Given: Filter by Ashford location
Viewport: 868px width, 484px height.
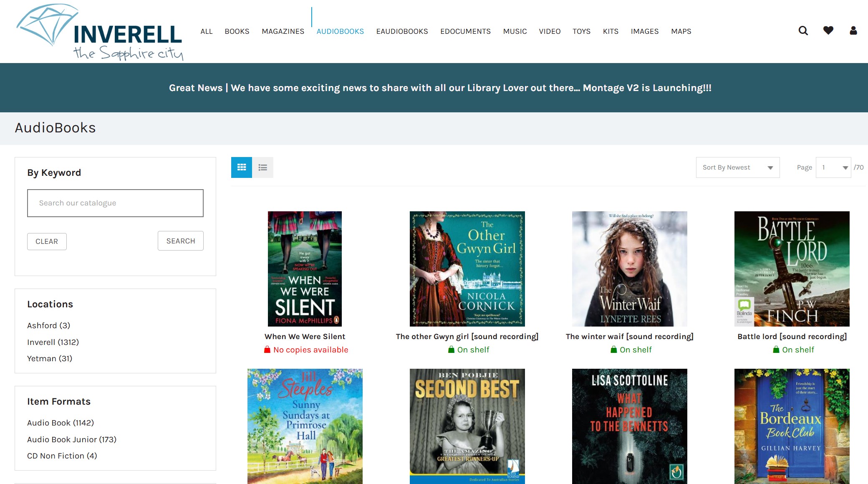Looking at the screenshot, I should [48, 325].
